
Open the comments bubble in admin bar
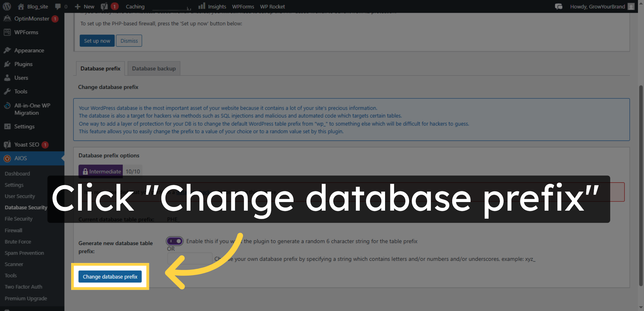click(x=58, y=6)
